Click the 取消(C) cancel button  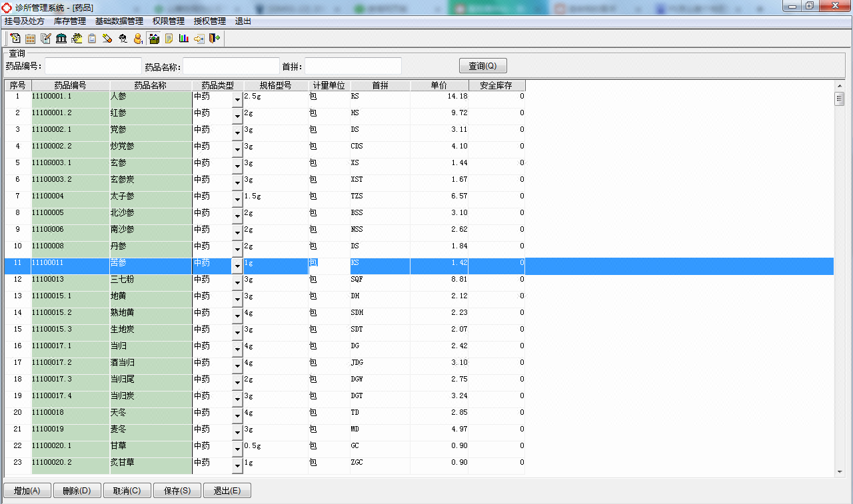pos(127,491)
